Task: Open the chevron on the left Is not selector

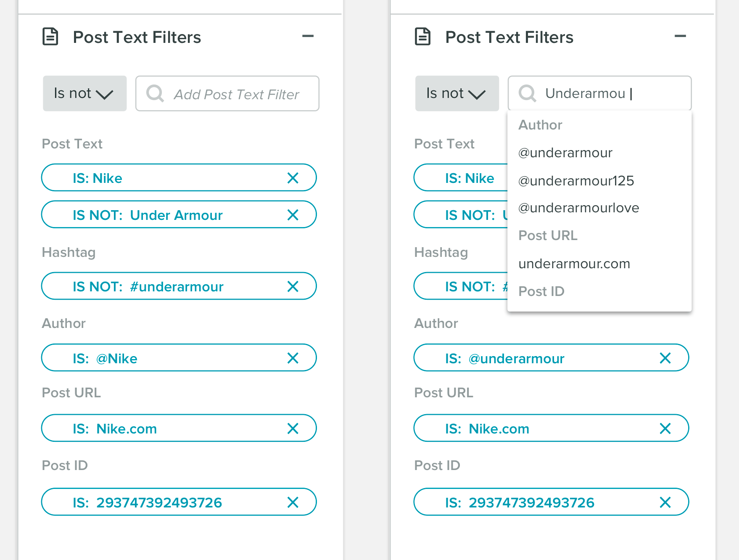Action: click(104, 94)
